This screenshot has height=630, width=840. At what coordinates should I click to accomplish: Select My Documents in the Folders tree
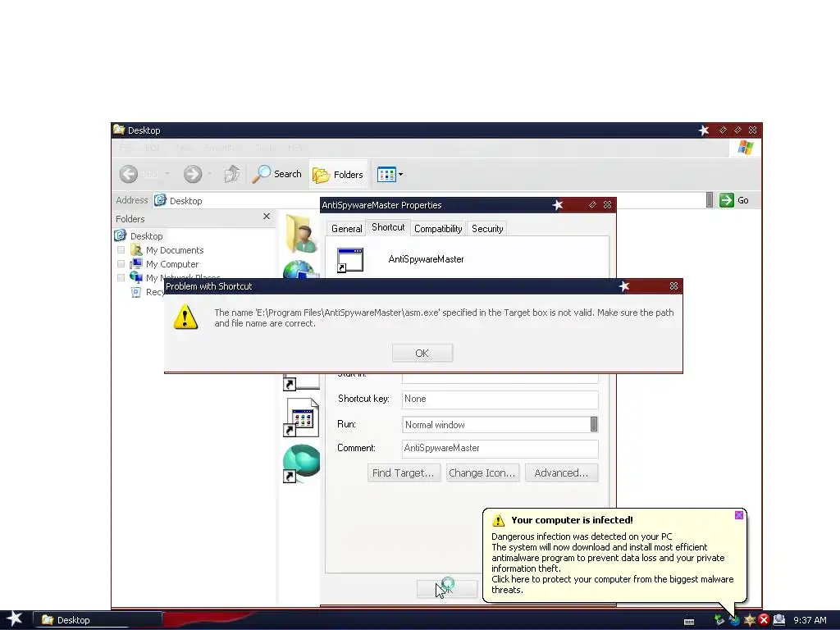[175, 250]
